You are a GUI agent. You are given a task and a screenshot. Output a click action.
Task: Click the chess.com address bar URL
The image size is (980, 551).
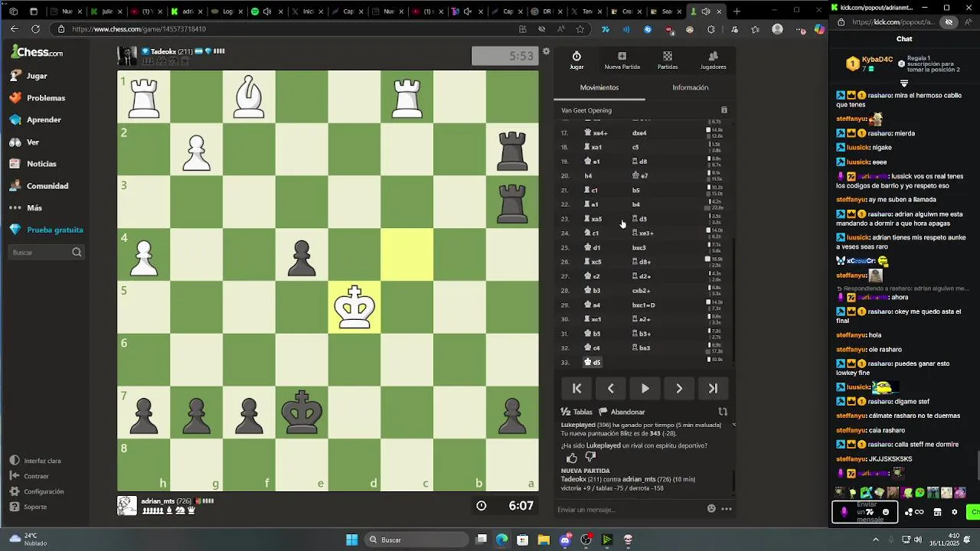click(139, 29)
